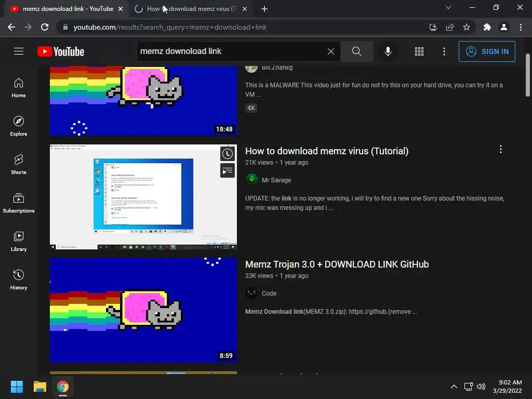
Task: Open the Code channel
Action: pos(269,294)
